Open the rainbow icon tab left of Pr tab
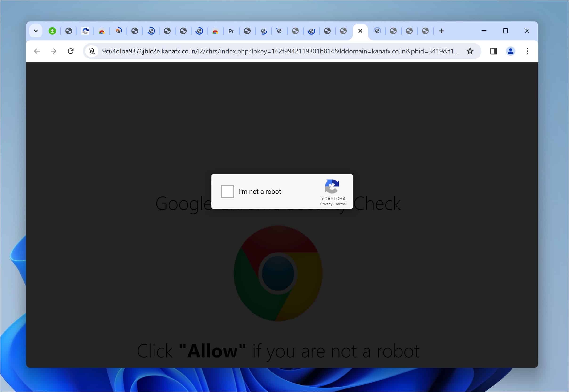This screenshot has height=392, width=569. click(x=215, y=31)
